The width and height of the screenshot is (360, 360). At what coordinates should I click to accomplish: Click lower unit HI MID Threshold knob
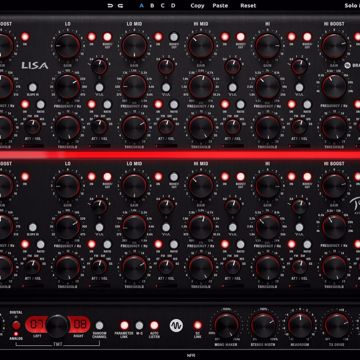click(x=201, y=268)
